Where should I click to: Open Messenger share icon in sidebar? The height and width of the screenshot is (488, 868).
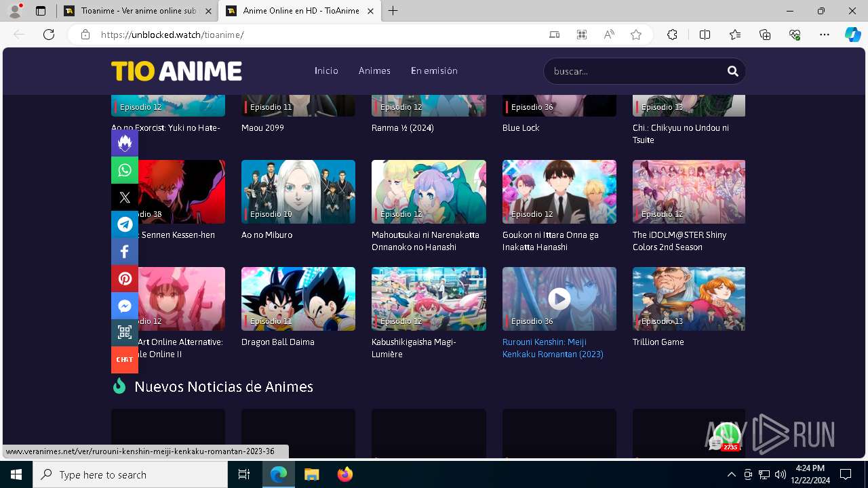coord(125,306)
